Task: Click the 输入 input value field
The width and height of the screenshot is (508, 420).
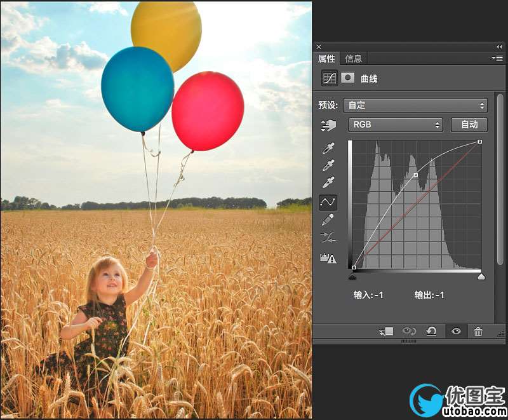Action: coord(368,295)
